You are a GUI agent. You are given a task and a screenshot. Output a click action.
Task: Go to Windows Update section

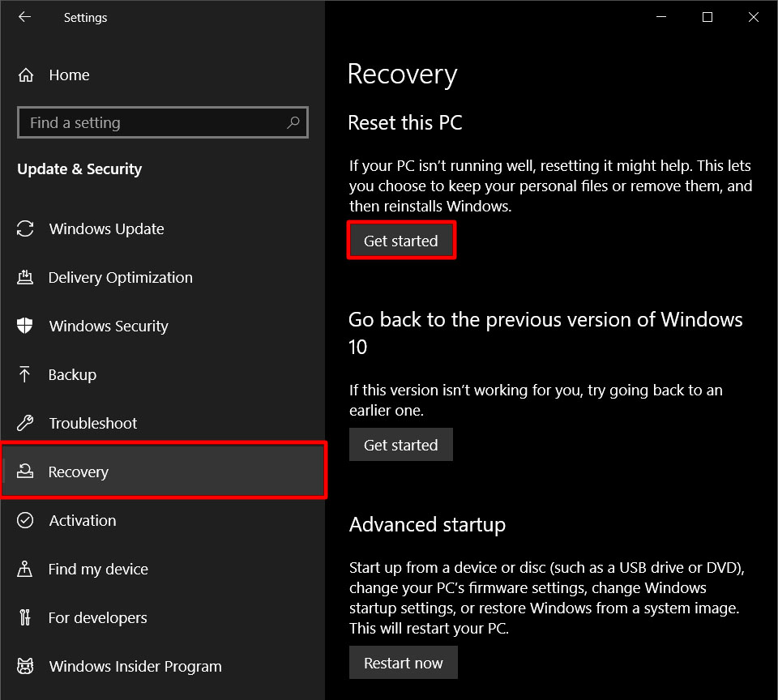point(106,229)
